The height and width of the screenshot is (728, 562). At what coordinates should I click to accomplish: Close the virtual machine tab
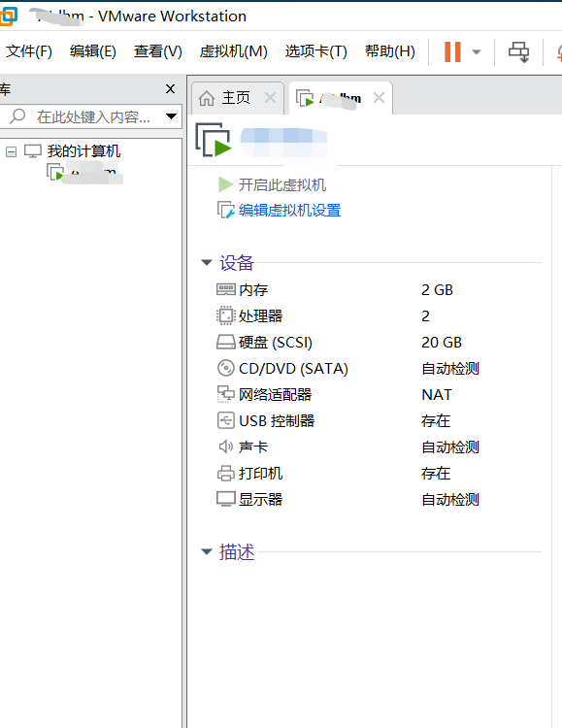[x=379, y=98]
